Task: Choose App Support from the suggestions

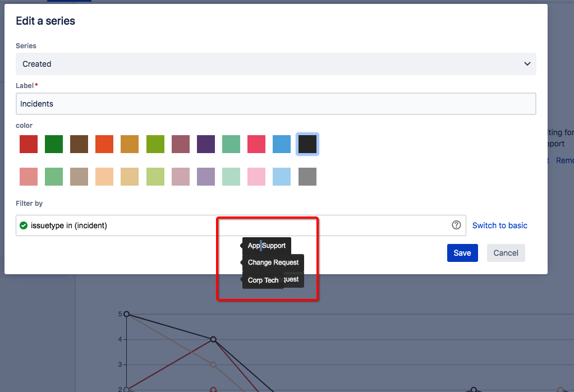Action: [267, 246]
